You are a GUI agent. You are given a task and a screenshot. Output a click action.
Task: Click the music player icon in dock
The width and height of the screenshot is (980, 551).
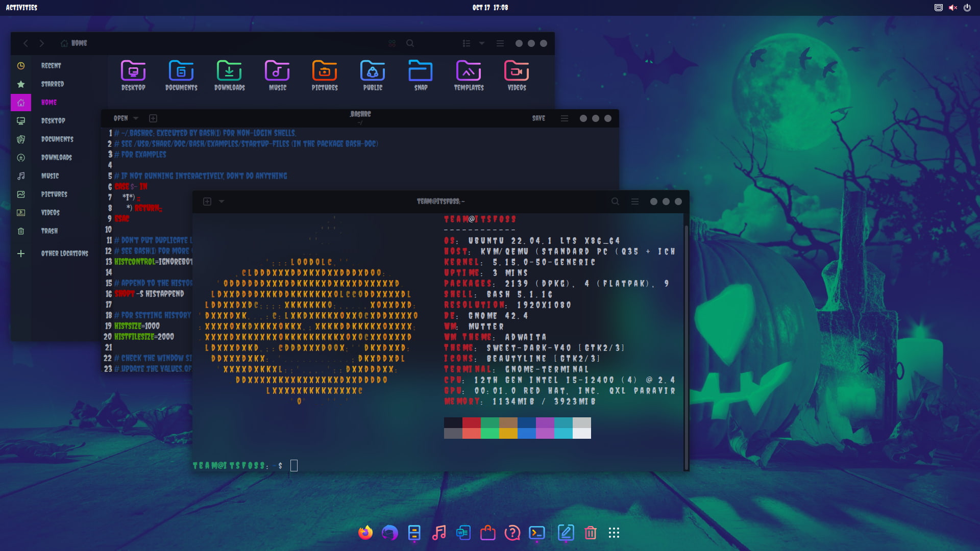tap(439, 532)
